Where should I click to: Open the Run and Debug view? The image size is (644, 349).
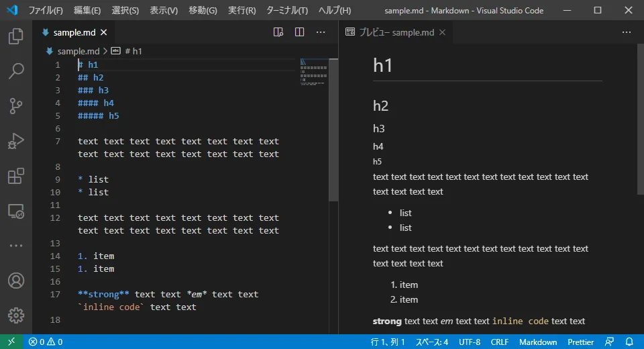pos(15,141)
